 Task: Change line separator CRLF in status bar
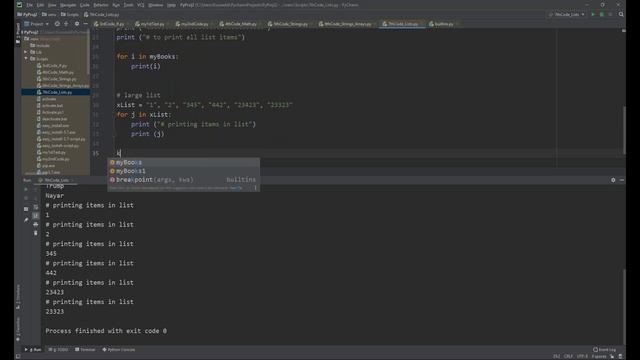pyautogui.click(x=568, y=356)
